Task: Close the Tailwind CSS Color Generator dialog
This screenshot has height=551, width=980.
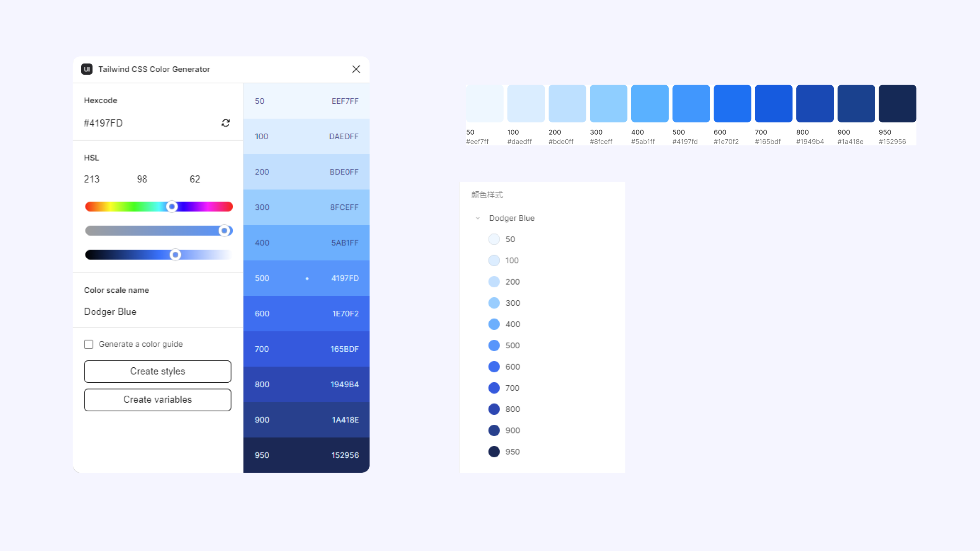Action: coord(356,69)
